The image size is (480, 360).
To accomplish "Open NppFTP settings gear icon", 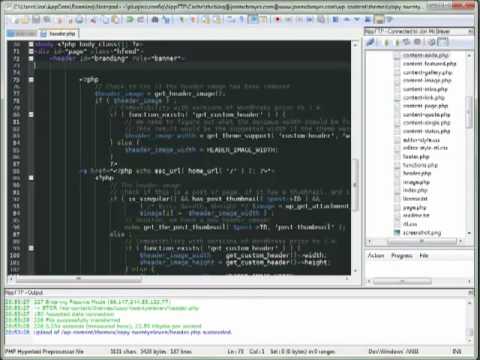I will click(x=431, y=42).
